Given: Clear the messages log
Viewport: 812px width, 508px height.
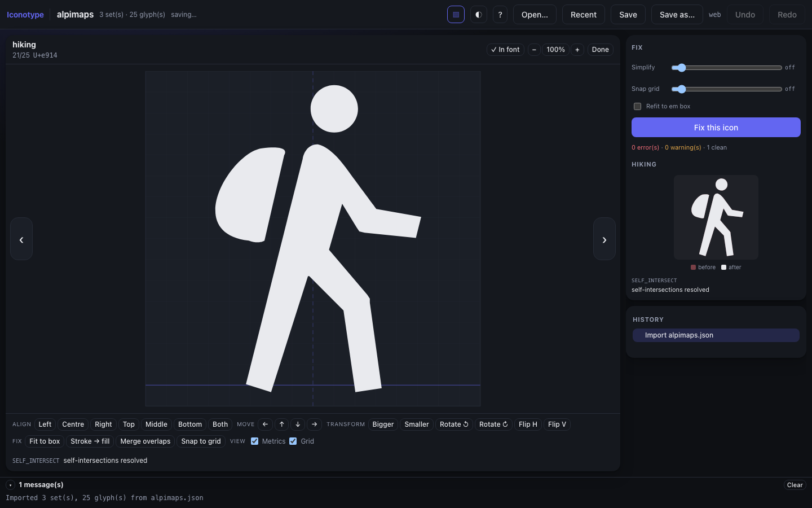Looking at the screenshot, I should (795, 485).
